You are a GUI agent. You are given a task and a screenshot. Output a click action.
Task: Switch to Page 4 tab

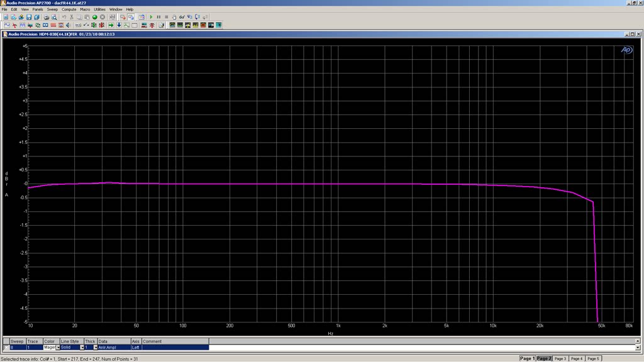[577, 358]
